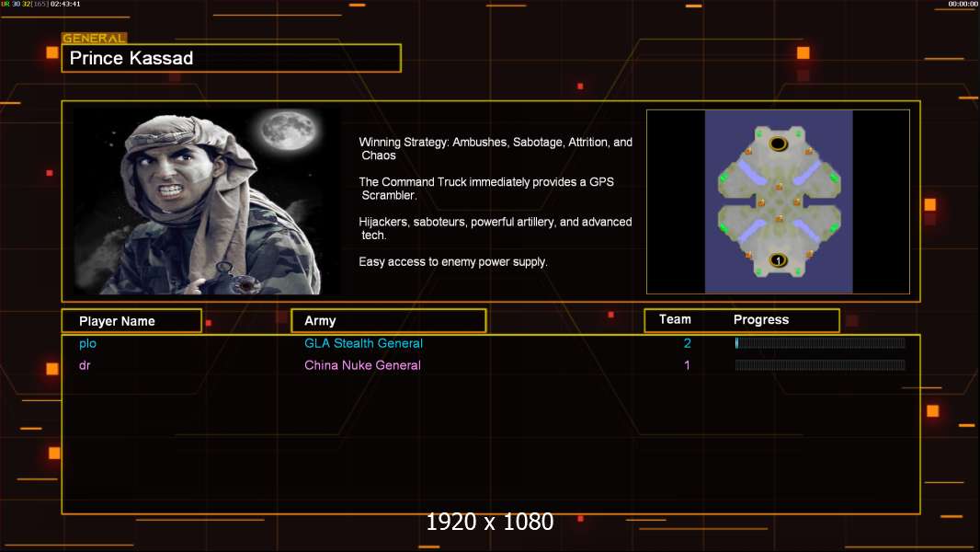Click GLA Stealth General army text
This screenshot has height=552, width=980.
pos(363,343)
